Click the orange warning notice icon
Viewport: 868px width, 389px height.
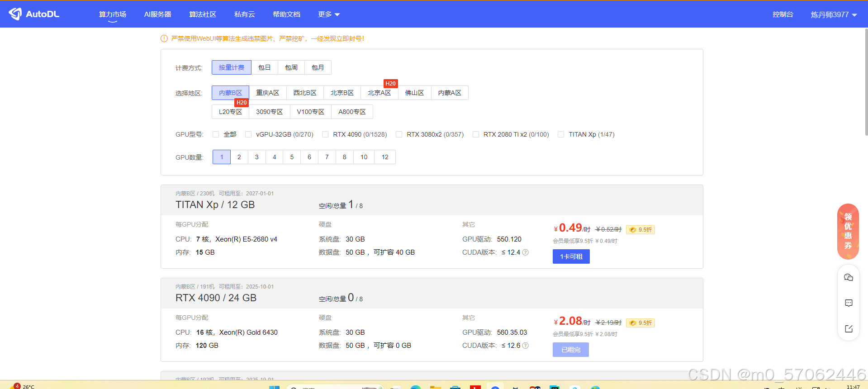coord(164,39)
